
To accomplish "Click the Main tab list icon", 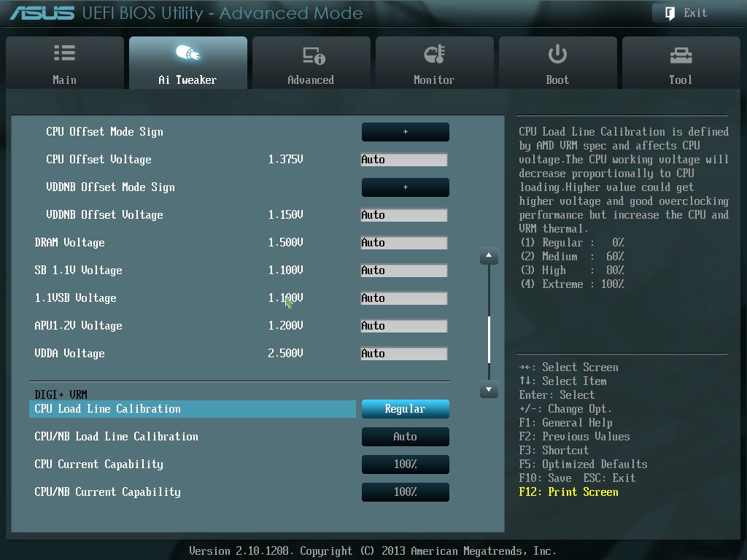I will [65, 52].
